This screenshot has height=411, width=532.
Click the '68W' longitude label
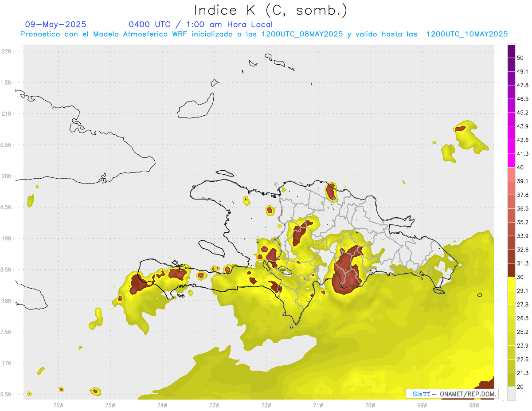[474, 405]
